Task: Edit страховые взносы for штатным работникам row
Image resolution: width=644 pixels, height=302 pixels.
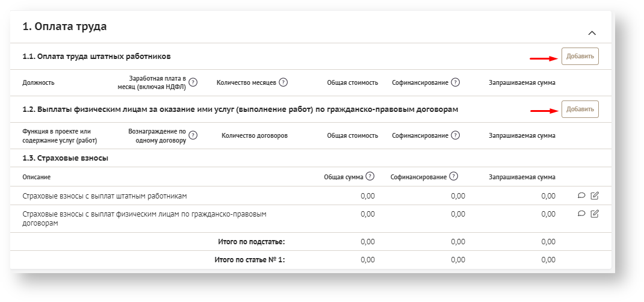Action: click(595, 196)
